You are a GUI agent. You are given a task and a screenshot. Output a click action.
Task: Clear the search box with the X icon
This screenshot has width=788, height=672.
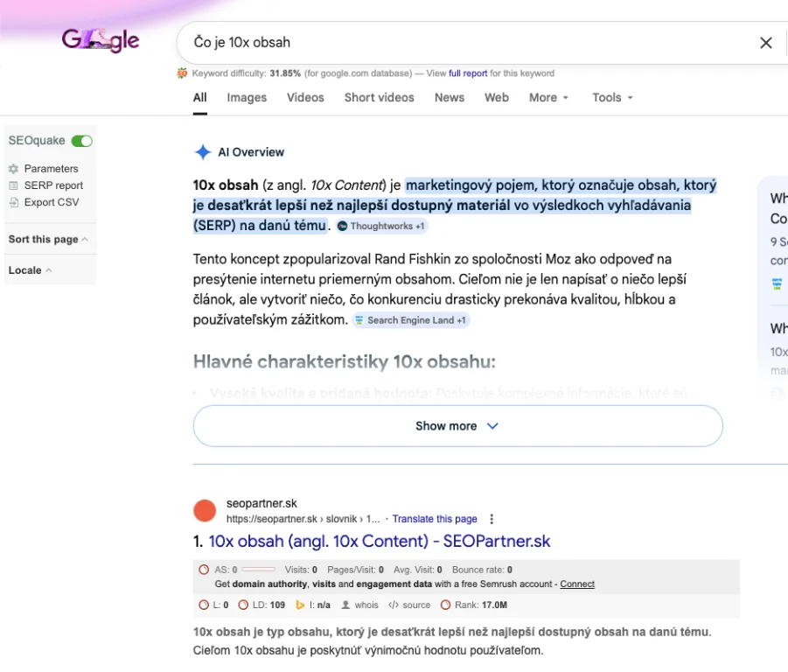pyautogui.click(x=765, y=43)
